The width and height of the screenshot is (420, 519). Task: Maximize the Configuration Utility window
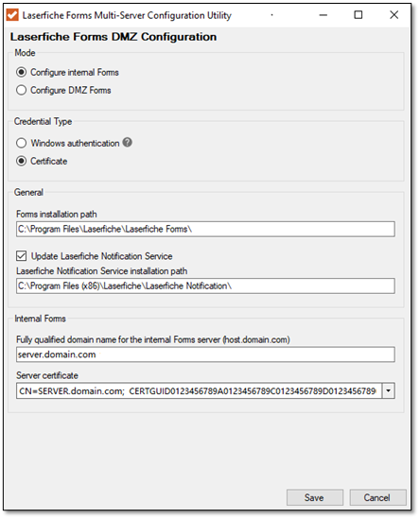pyautogui.click(x=359, y=15)
